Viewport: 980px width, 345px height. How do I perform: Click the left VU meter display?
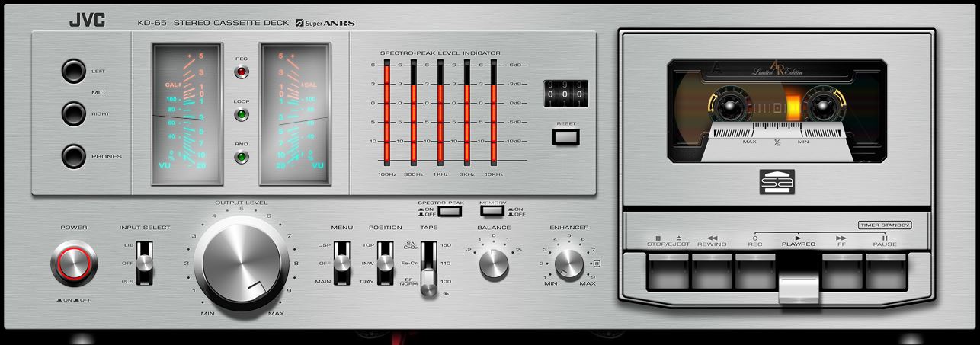pyautogui.click(x=187, y=113)
